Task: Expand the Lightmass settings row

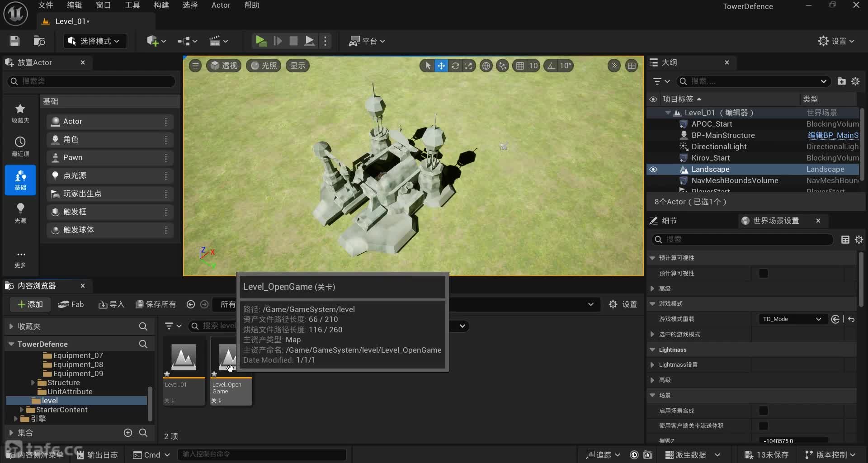Action: pos(652,365)
